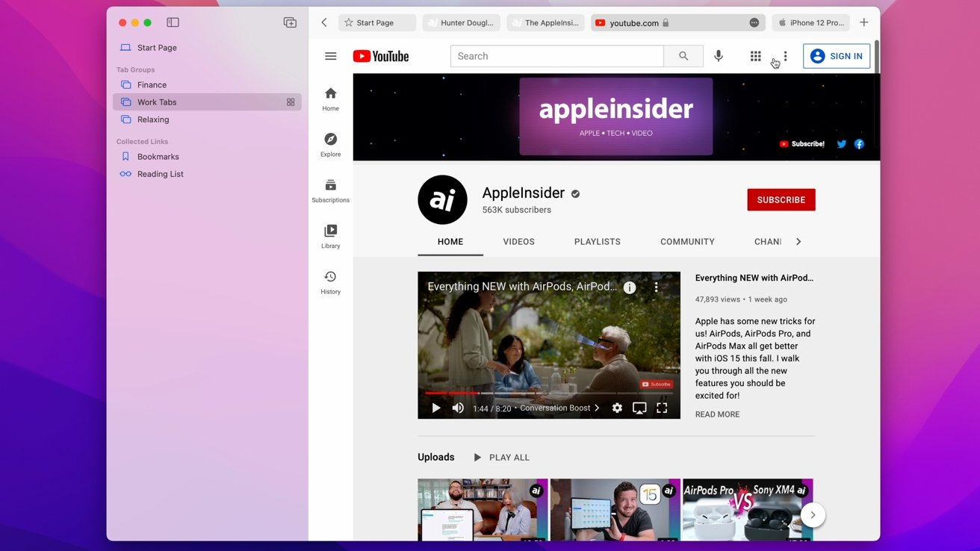
Task: Expand the description with READ MORE
Action: [718, 414]
